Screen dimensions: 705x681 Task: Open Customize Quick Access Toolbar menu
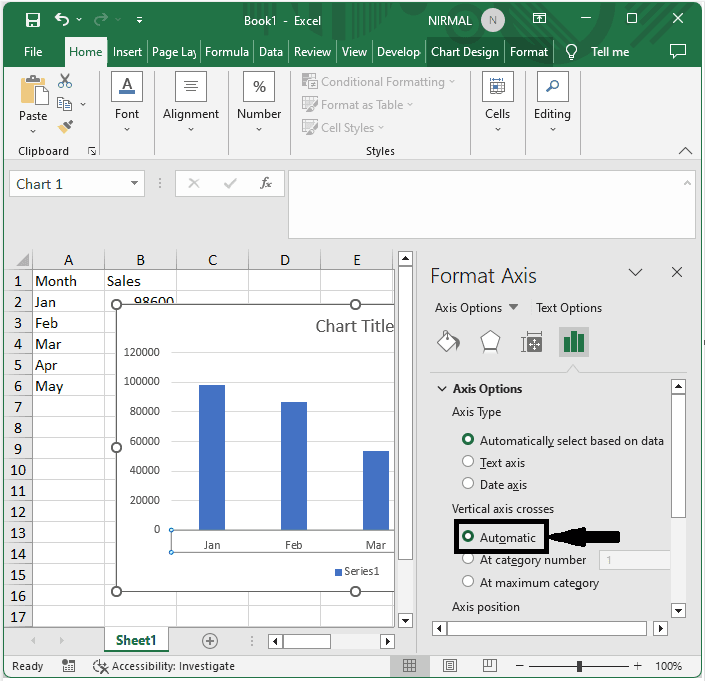tap(139, 20)
